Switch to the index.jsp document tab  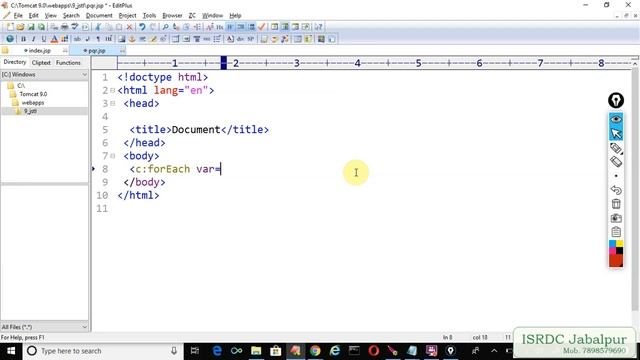point(40,51)
